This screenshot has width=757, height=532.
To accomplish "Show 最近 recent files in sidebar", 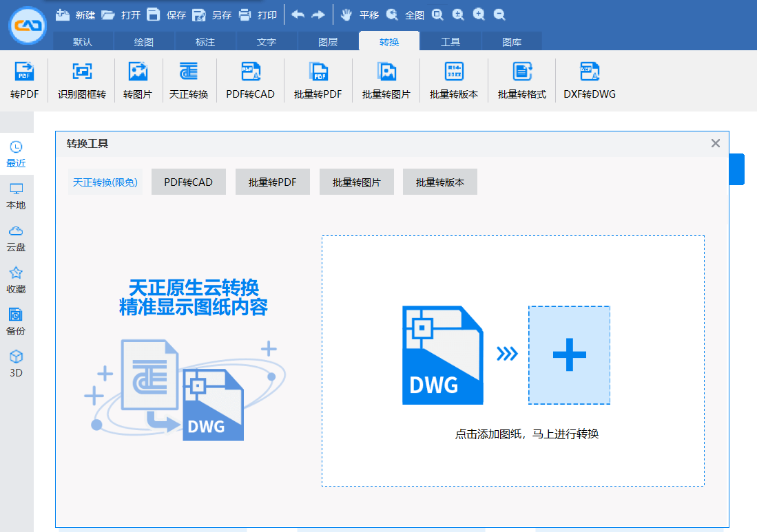I will 16,154.
